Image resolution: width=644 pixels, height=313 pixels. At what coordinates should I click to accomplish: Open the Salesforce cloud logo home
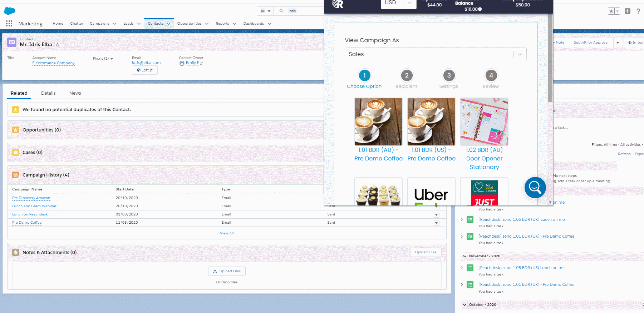(10, 11)
